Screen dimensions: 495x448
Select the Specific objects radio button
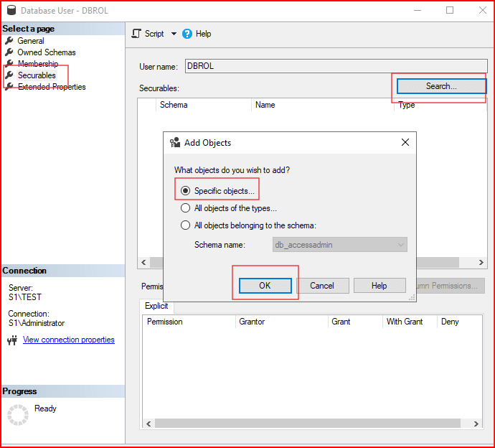click(x=186, y=191)
